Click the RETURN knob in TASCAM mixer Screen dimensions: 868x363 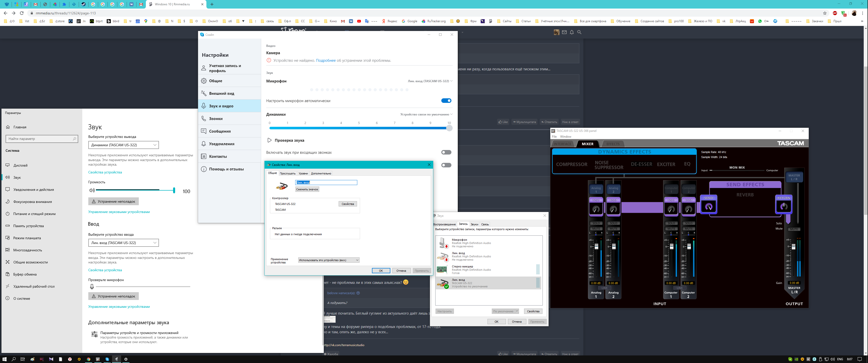click(x=783, y=206)
